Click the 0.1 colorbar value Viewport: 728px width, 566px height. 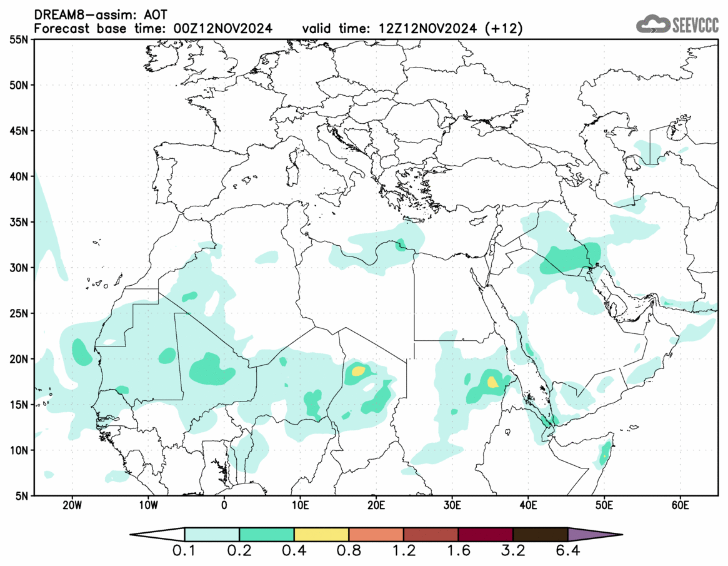point(184,551)
